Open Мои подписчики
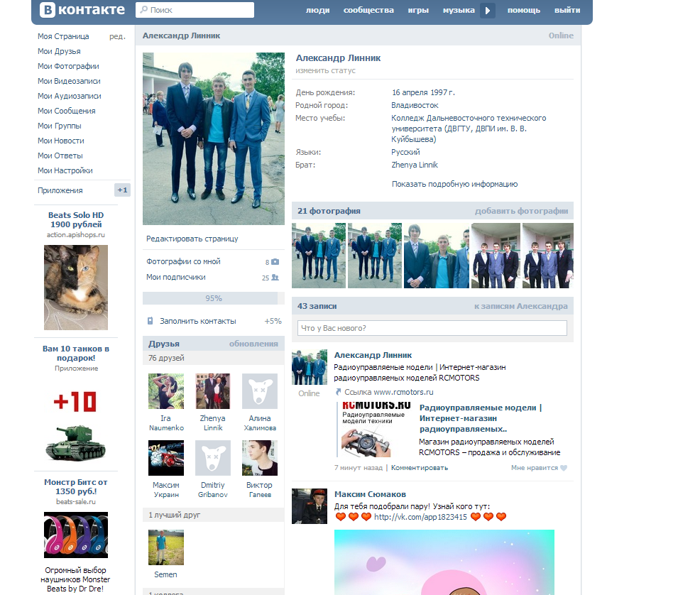Viewport: 700px width, 595px height. coord(176,277)
